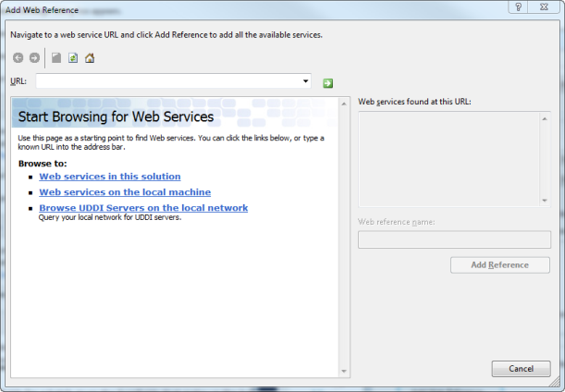Go to the Home page icon
The image size is (565, 392).
coord(90,58)
